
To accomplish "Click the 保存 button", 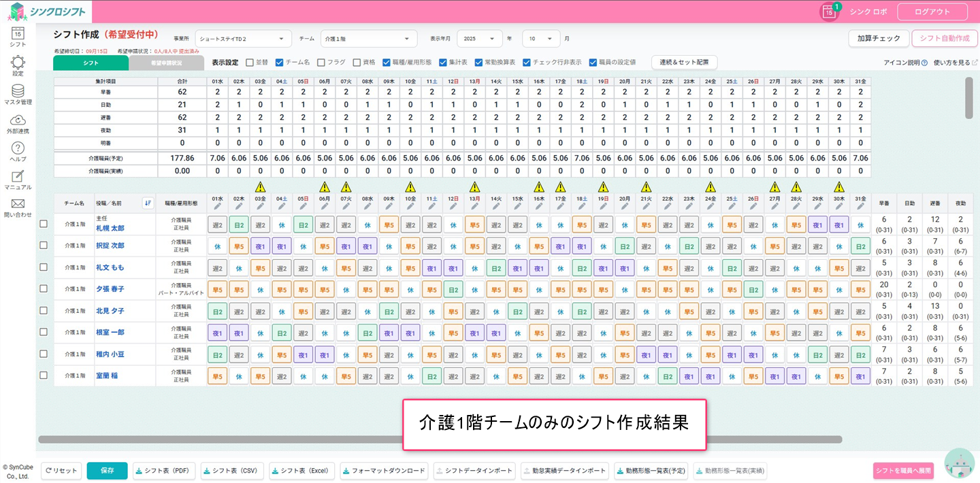I will click(107, 471).
